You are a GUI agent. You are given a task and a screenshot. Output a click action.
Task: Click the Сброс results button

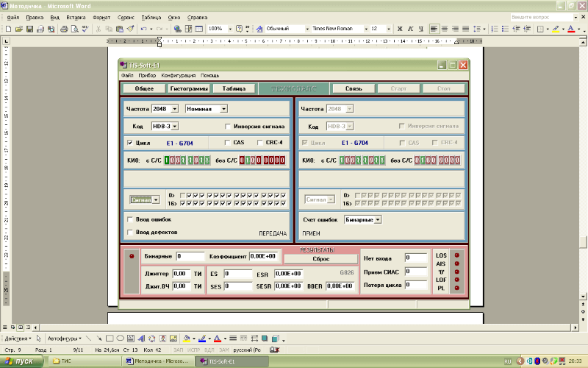pos(321,259)
